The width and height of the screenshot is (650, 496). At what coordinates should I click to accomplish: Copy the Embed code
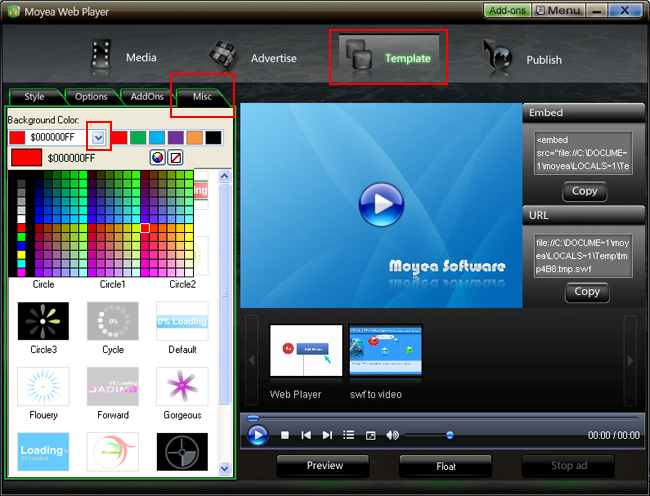point(585,191)
